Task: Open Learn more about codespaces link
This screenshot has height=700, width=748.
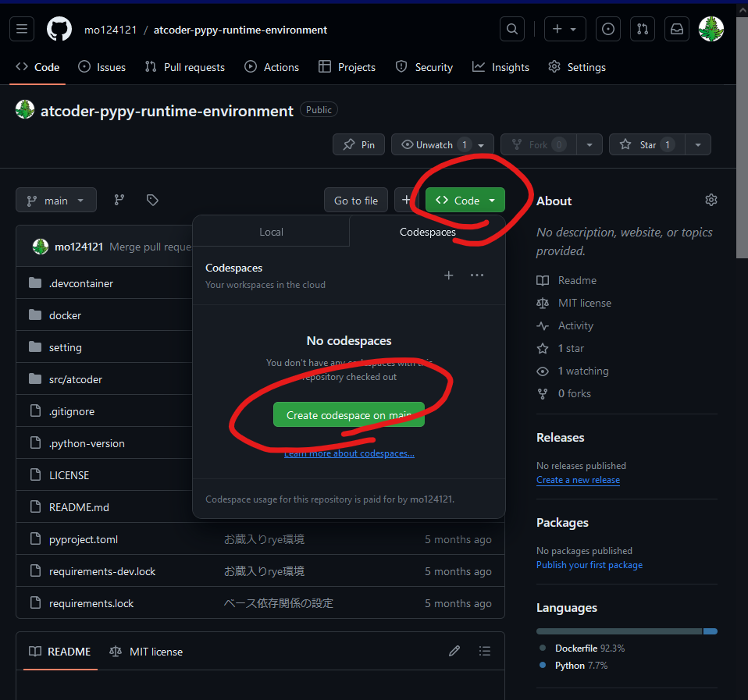Action: point(349,453)
